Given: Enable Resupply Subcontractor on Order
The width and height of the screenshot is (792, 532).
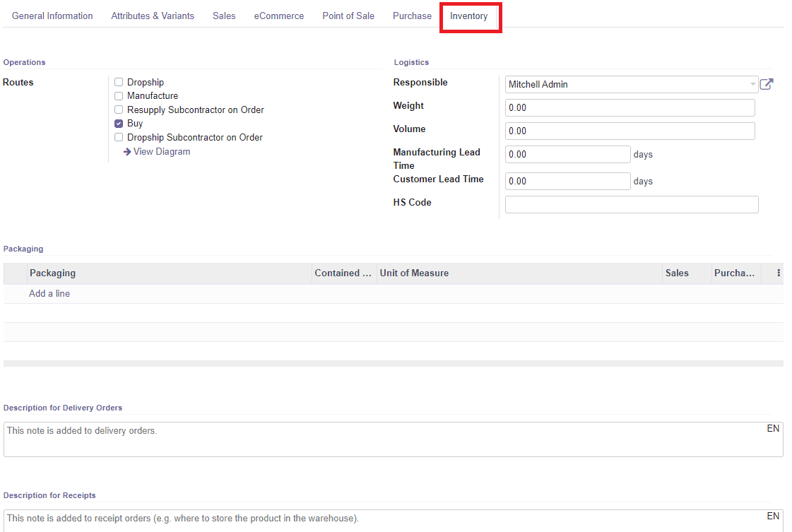Looking at the screenshot, I should (118, 110).
